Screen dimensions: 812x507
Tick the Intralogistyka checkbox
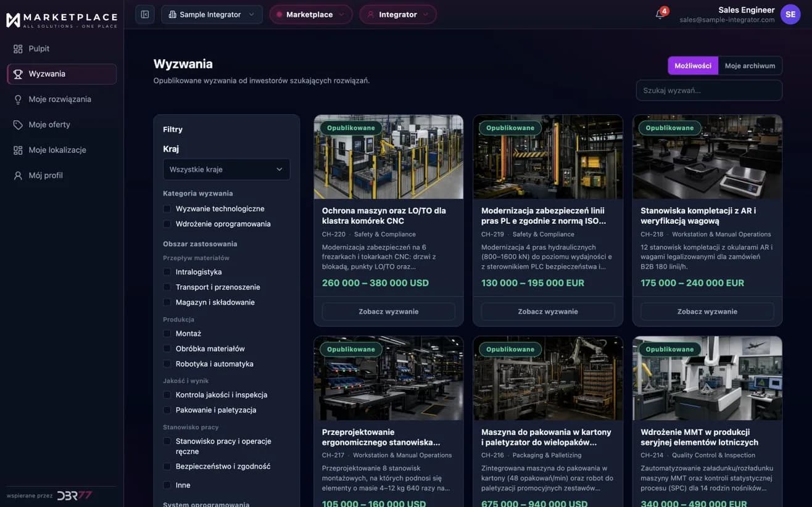(167, 272)
